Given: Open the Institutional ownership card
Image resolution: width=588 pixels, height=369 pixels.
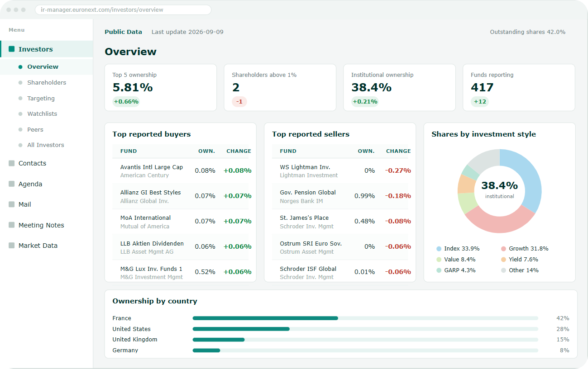Looking at the screenshot, I should click(399, 87).
